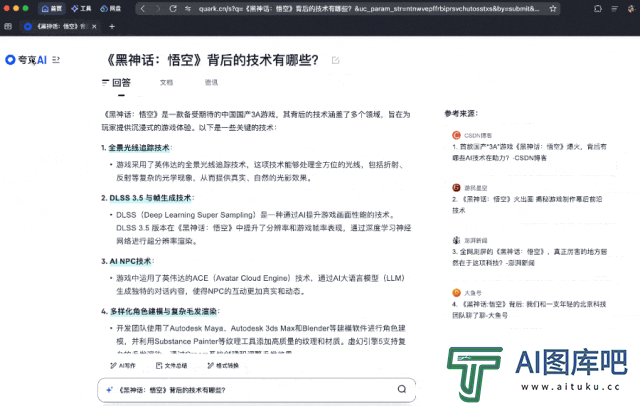The height and width of the screenshot is (406, 640).
Task: Open the 游民星空 reference source link
Action: (x=527, y=205)
